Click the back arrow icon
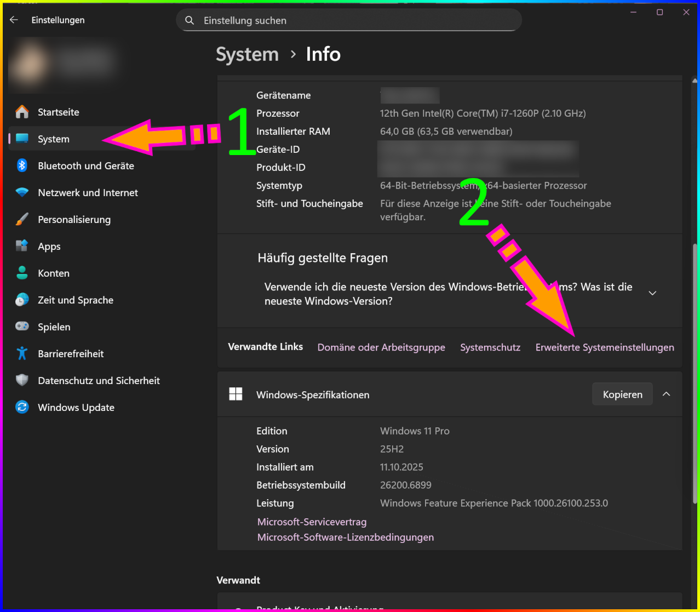This screenshot has height=612, width=700. [14, 20]
